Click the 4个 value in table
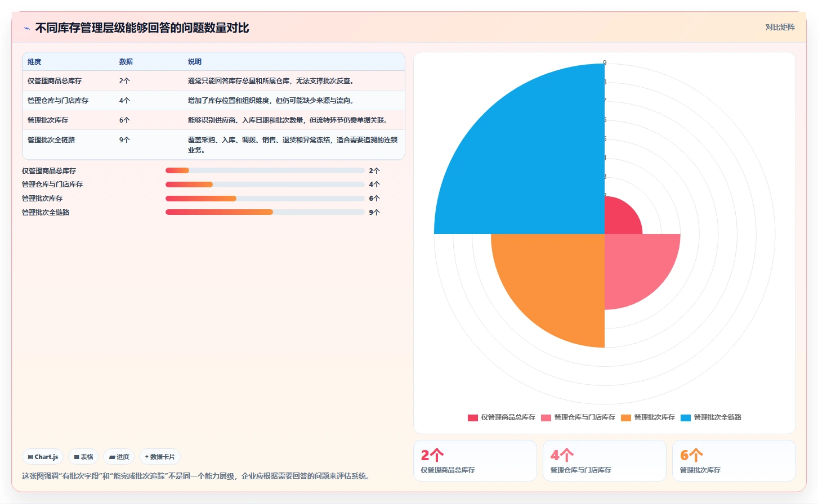This screenshot has width=818, height=504. (124, 101)
